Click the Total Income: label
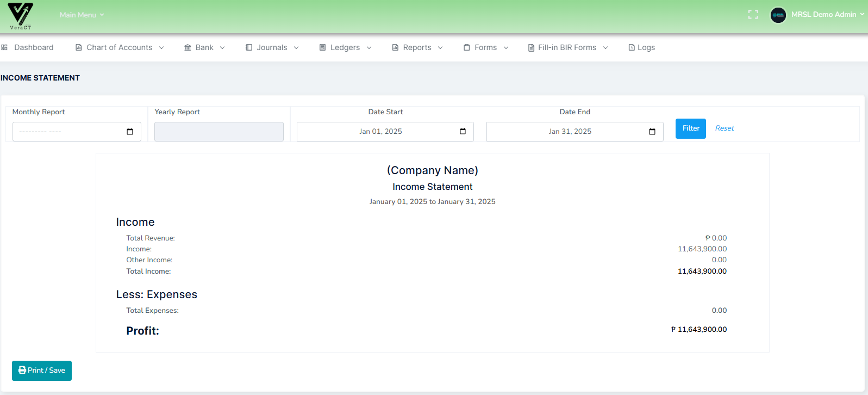The height and width of the screenshot is (395, 868). [x=148, y=271]
